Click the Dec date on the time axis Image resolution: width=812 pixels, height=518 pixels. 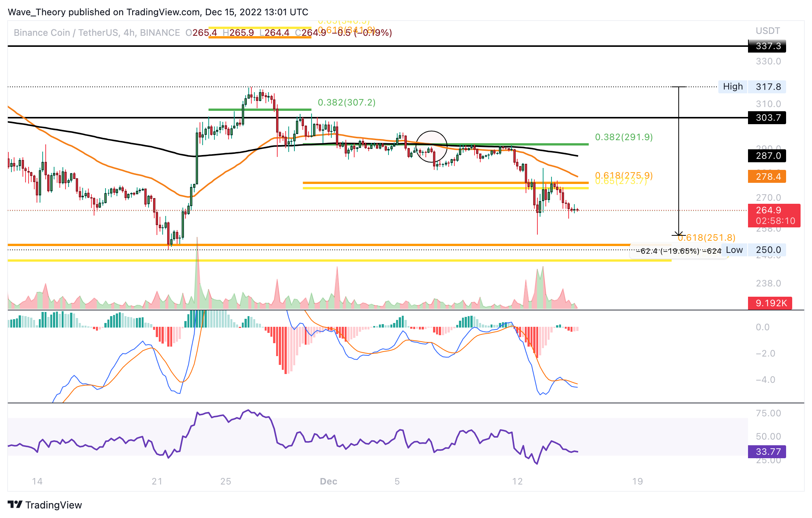pos(328,481)
